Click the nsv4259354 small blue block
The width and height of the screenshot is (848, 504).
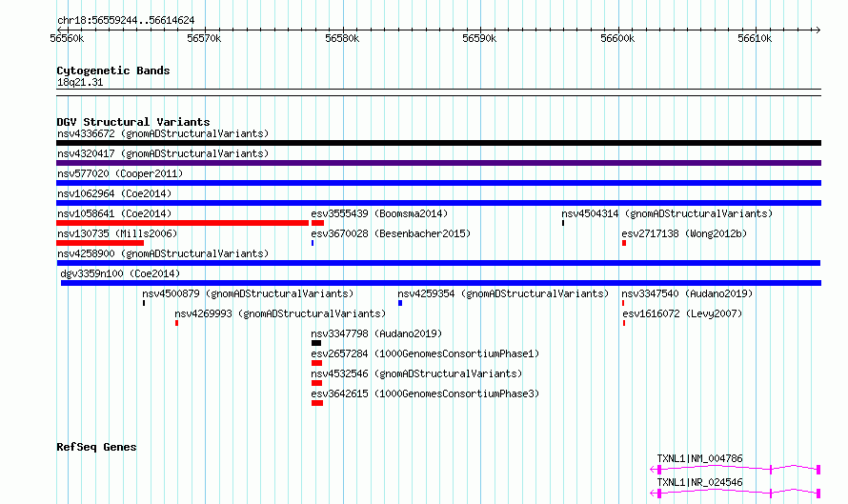click(400, 303)
